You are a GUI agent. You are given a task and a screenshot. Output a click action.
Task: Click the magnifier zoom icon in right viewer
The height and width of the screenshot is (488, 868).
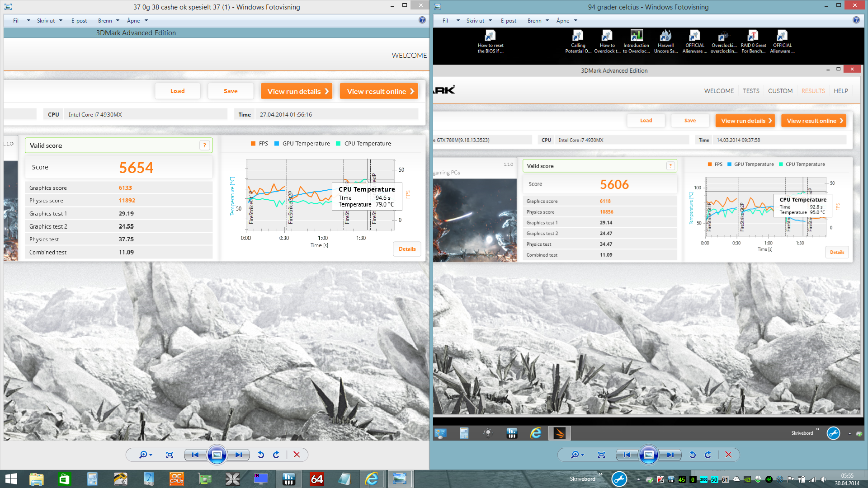pos(575,455)
